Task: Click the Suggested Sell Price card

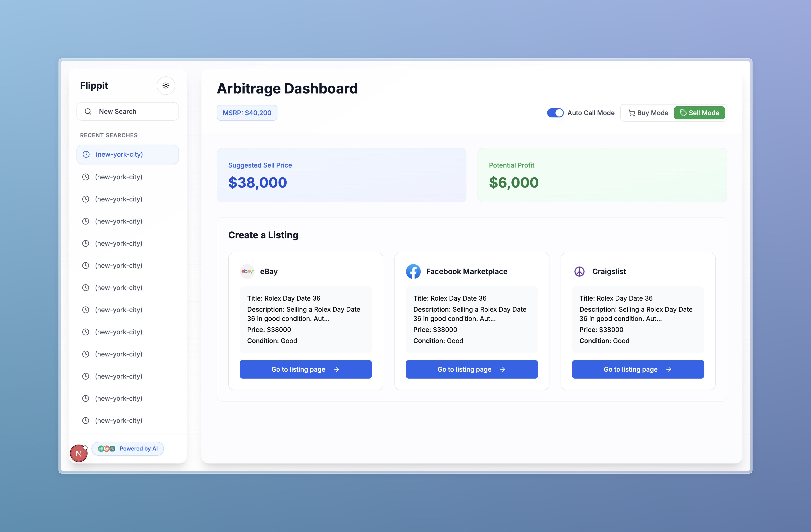Action: pyautogui.click(x=341, y=175)
